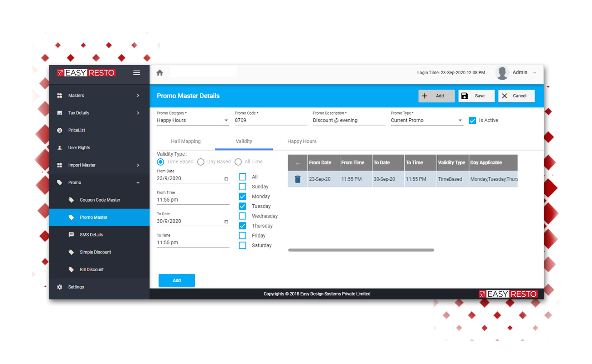This screenshot has width=592, height=364.
Task: Select the Time Based validity radio
Action: point(160,162)
